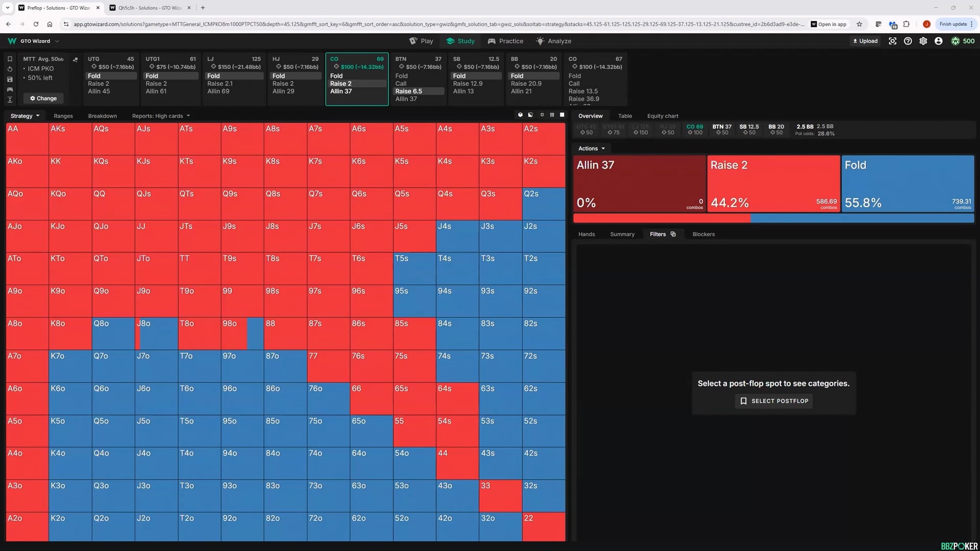Click the screenshot capture icon near Upload
Image resolution: width=980 pixels, height=551 pixels.
pos(892,41)
